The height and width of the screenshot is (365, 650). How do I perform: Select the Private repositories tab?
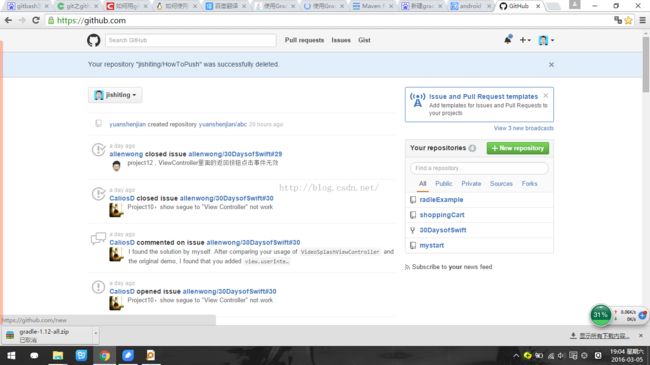pyautogui.click(x=471, y=184)
